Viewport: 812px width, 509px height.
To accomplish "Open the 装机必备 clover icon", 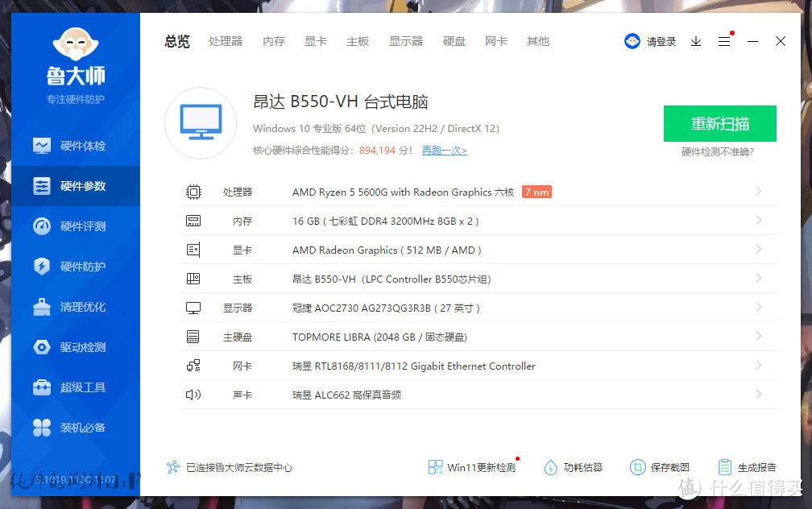I will (41, 427).
